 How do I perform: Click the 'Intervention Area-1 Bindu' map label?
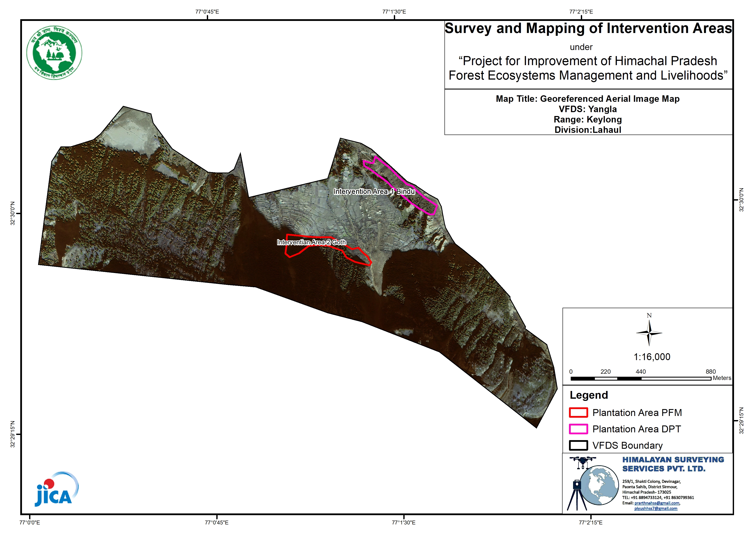coord(374,191)
